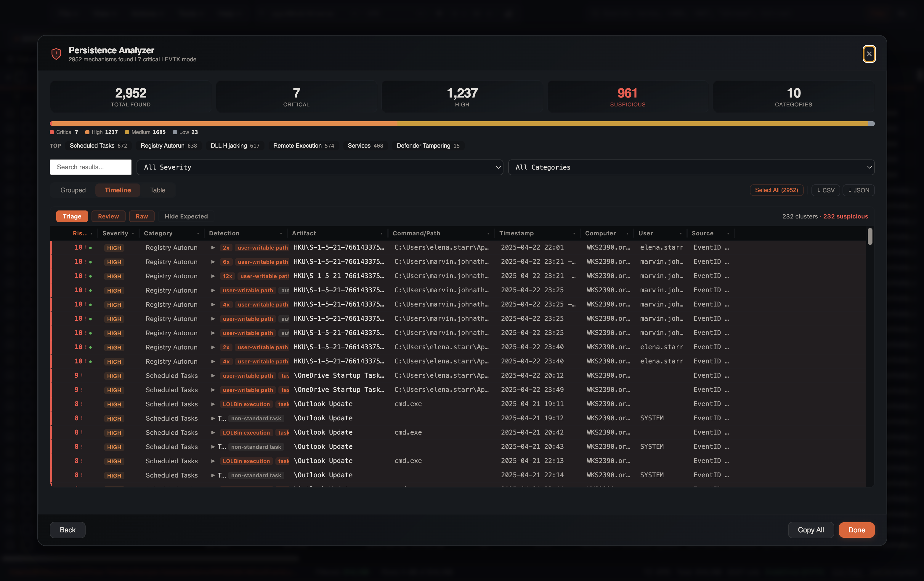Open the Timestamp column filter arrow
This screenshot has width=924, height=581.
574,234
